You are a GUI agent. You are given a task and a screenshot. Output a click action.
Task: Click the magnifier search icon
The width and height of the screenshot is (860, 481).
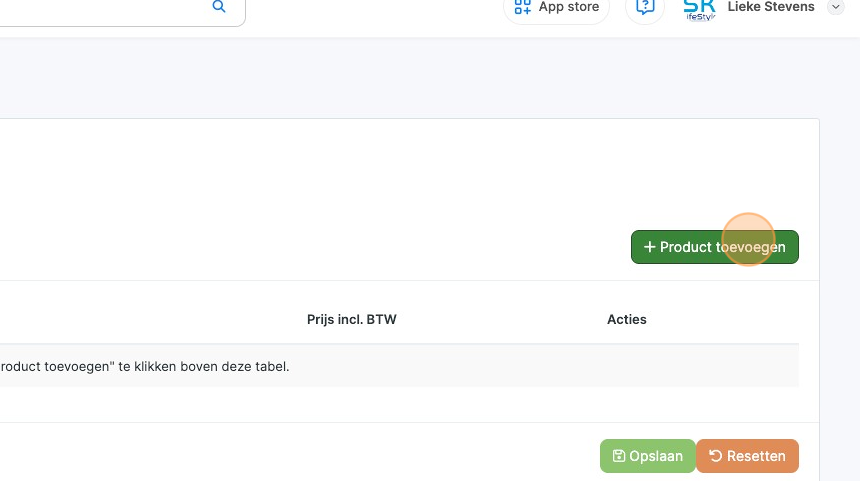[219, 7]
